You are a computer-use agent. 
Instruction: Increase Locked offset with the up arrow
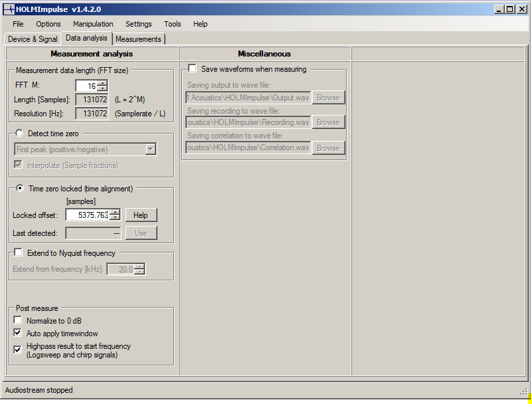[116, 212]
